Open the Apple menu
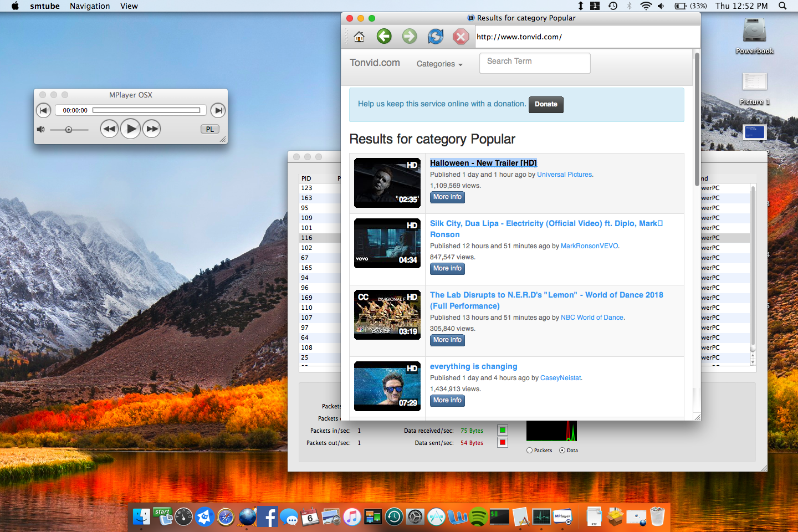Image resolution: width=798 pixels, height=532 pixels. point(15,6)
